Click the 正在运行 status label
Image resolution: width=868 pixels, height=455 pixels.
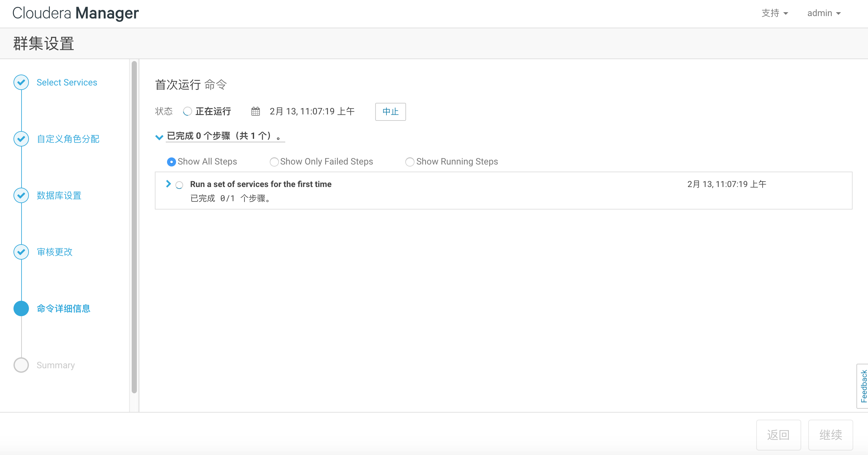click(x=213, y=111)
